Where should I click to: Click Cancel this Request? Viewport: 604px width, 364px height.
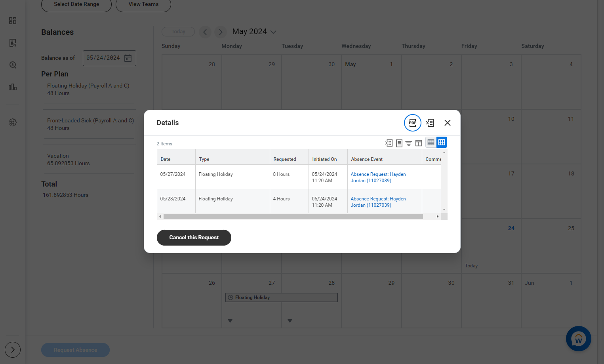(194, 238)
